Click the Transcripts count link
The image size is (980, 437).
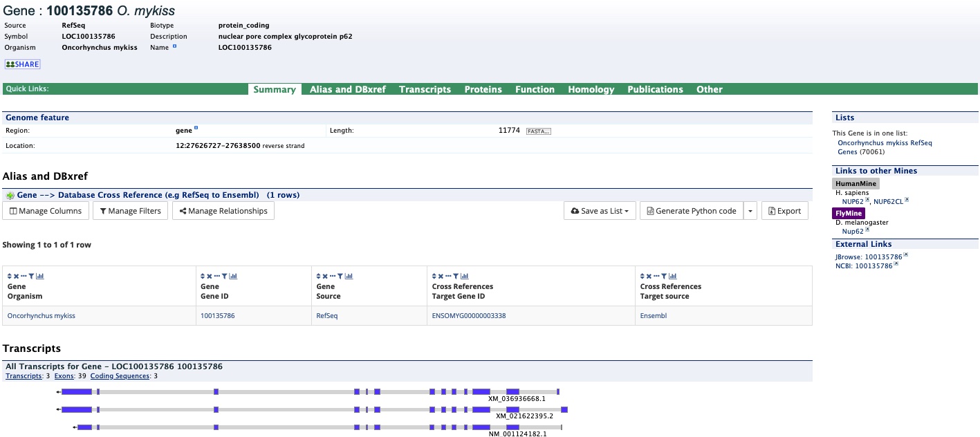tap(24, 376)
